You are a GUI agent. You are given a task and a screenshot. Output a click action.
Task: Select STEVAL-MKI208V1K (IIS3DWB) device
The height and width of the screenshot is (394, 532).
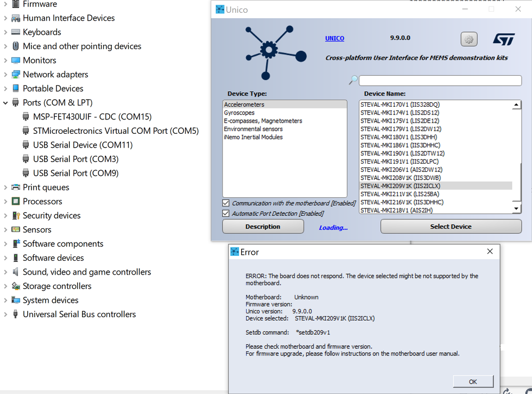[x=436, y=178]
